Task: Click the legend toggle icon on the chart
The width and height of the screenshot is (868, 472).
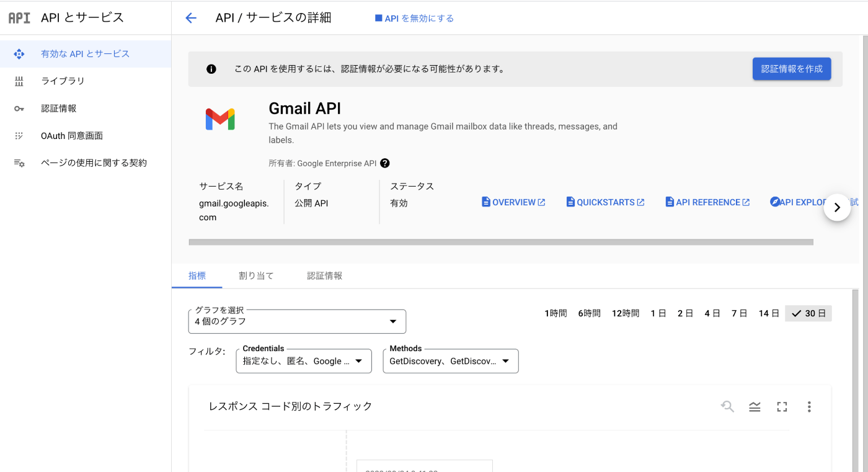Action: coord(755,406)
